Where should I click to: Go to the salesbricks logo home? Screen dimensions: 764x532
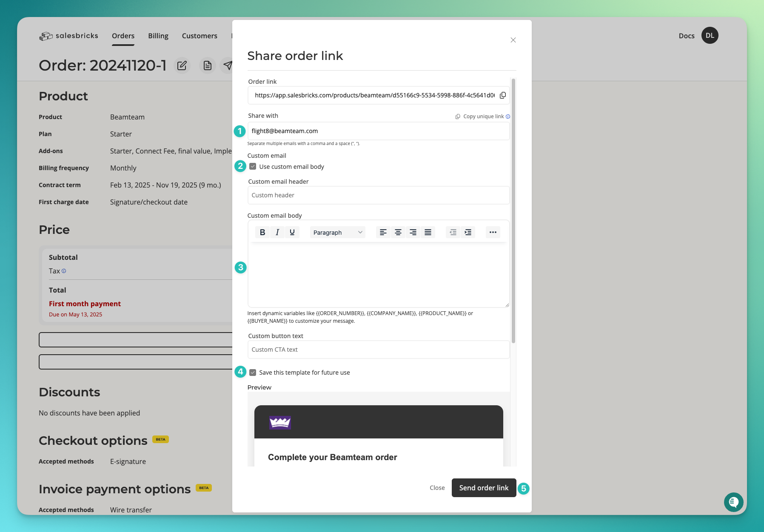point(68,36)
